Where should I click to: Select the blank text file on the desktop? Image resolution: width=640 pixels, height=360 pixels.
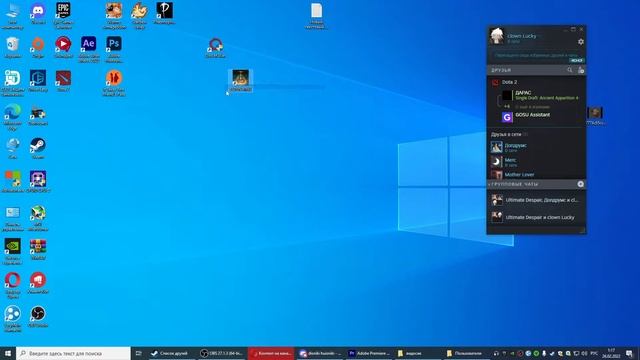click(316, 15)
